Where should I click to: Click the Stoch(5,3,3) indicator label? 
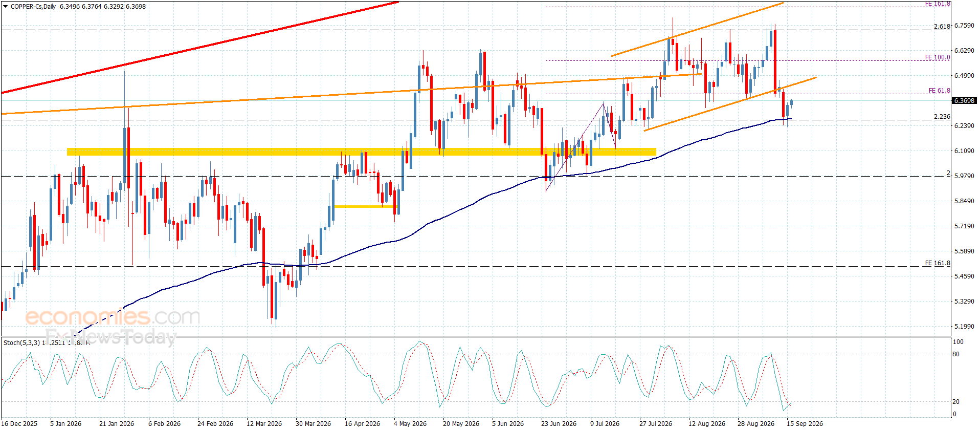21,343
